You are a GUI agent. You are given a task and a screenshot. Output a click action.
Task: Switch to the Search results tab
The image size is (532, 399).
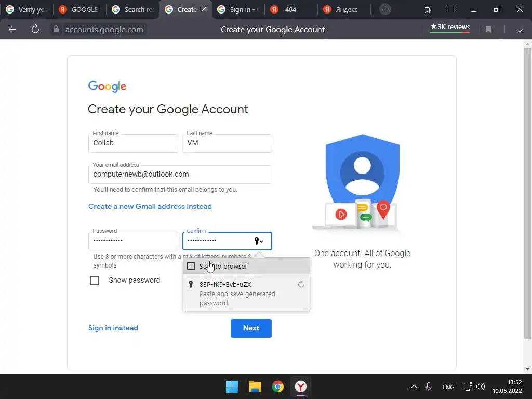click(x=132, y=9)
